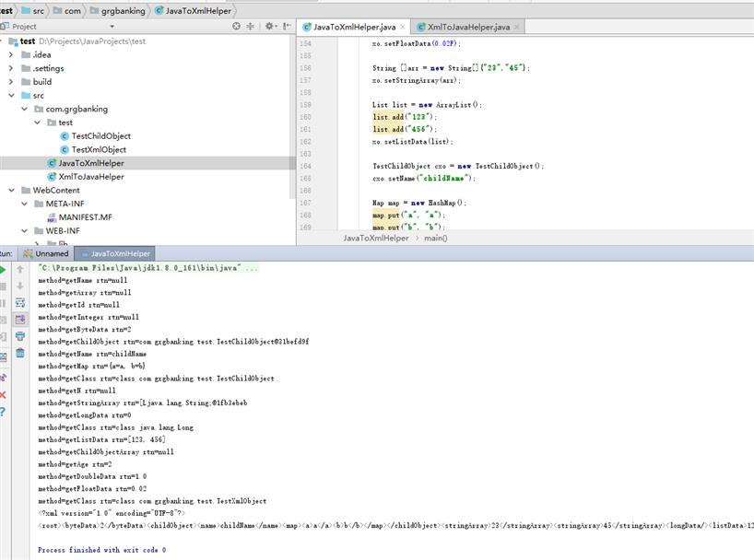Expand the build folder
This screenshot has width=754, height=560.
(11, 82)
